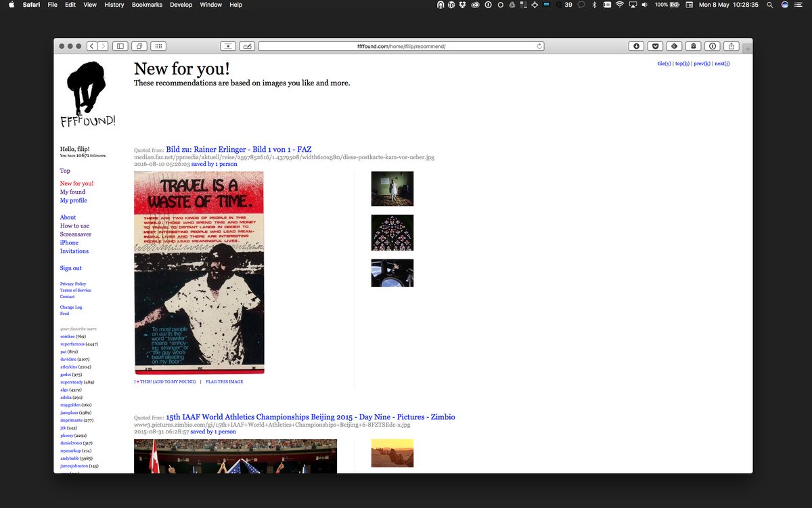Go to Top in sidebar
Image resolution: width=812 pixels, height=508 pixels.
[65, 171]
